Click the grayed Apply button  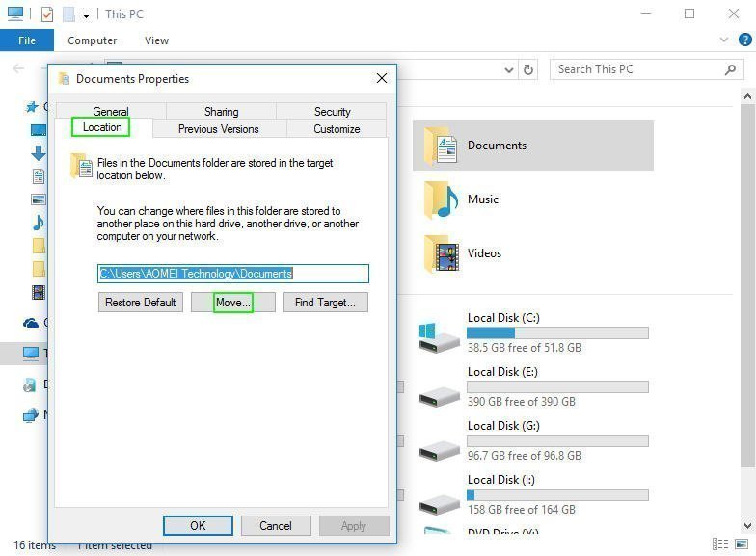pos(354,526)
